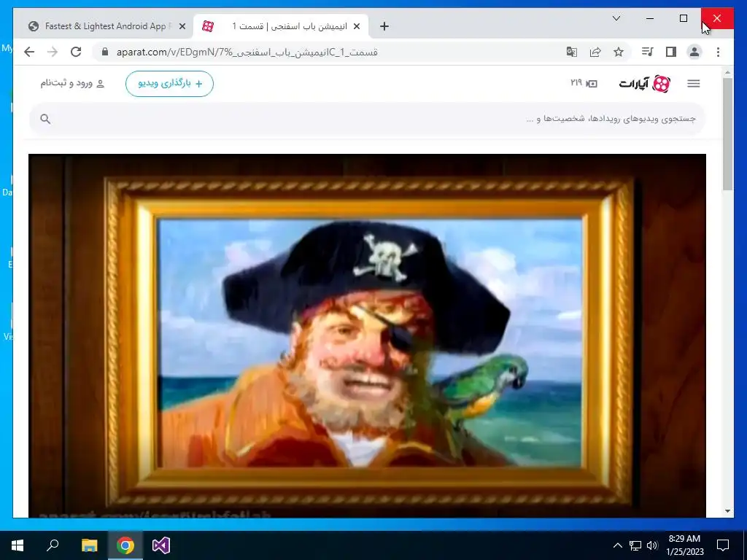Open tab search dropdown chevron
This screenshot has width=747, height=560.
point(616,18)
